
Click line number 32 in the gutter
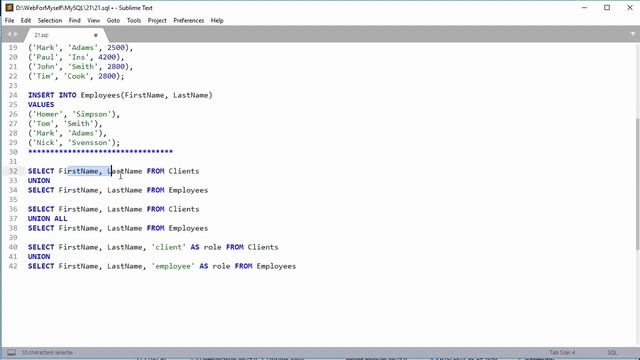coord(13,171)
